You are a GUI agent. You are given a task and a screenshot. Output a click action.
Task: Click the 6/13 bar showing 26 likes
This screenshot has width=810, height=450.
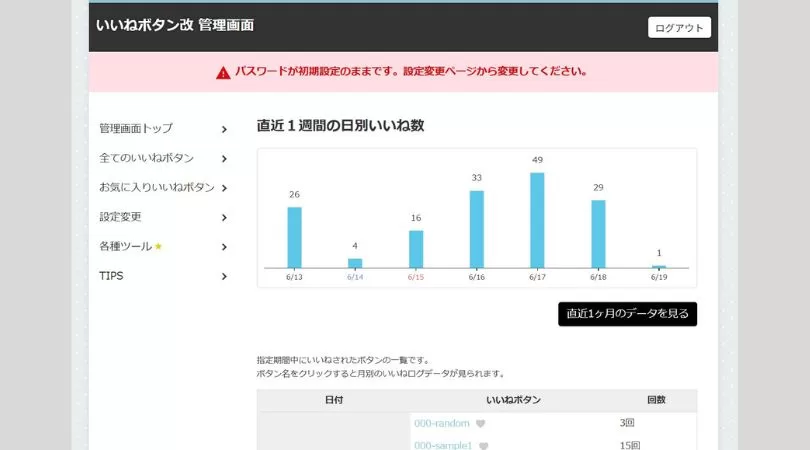[294, 237]
